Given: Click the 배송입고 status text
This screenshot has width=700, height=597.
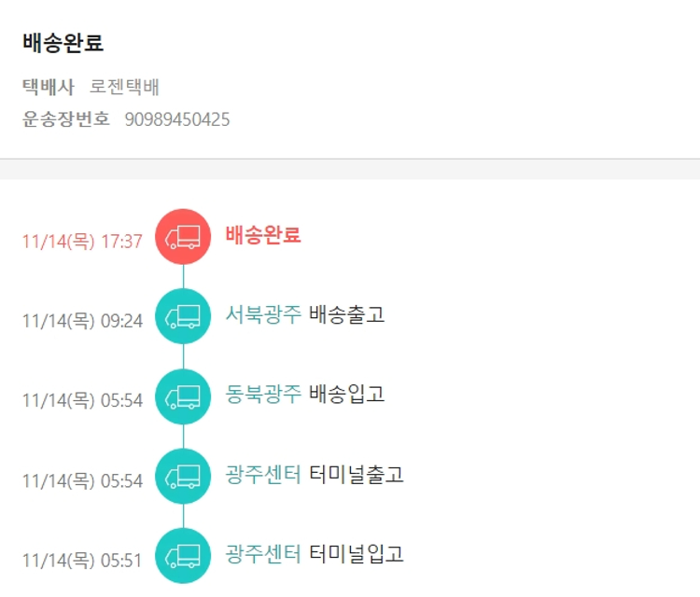Looking at the screenshot, I should (346, 395).
